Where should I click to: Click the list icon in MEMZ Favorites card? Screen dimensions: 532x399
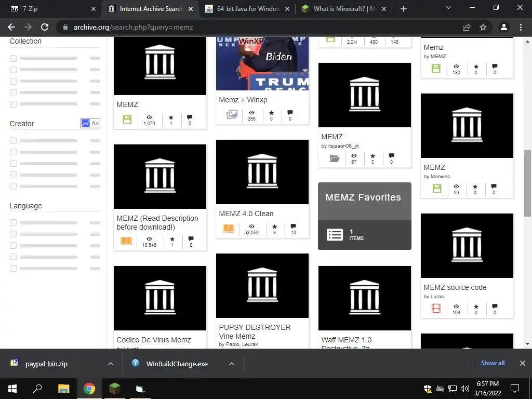click(335, 235)
